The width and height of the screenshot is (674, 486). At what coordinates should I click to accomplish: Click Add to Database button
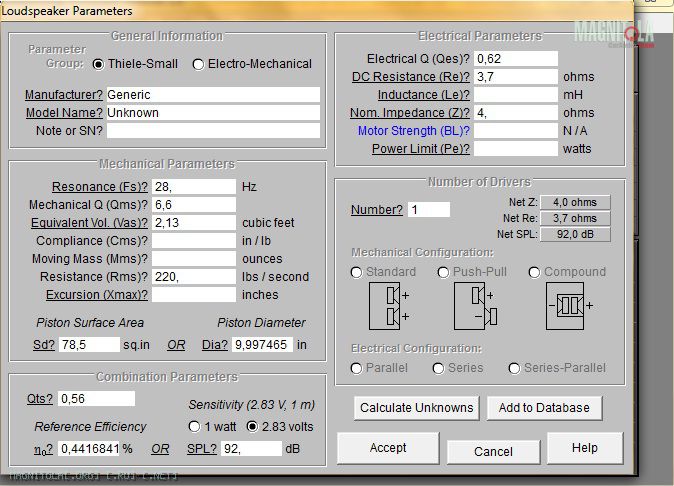[x=545, y=408]
